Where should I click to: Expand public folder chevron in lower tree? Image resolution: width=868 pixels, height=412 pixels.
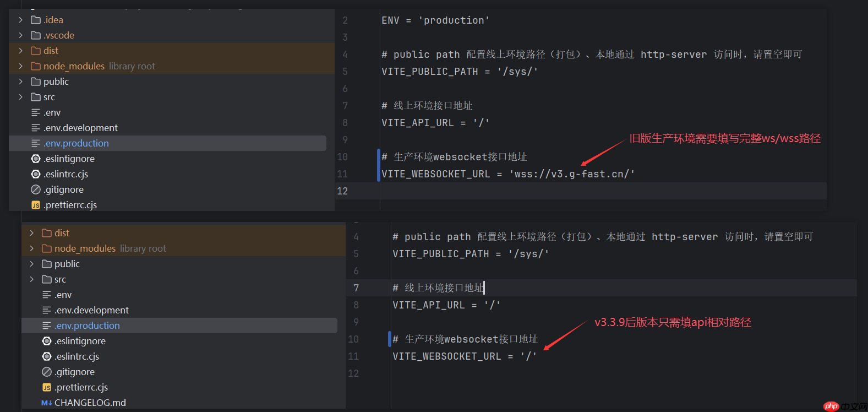click(x=31, y=264)
